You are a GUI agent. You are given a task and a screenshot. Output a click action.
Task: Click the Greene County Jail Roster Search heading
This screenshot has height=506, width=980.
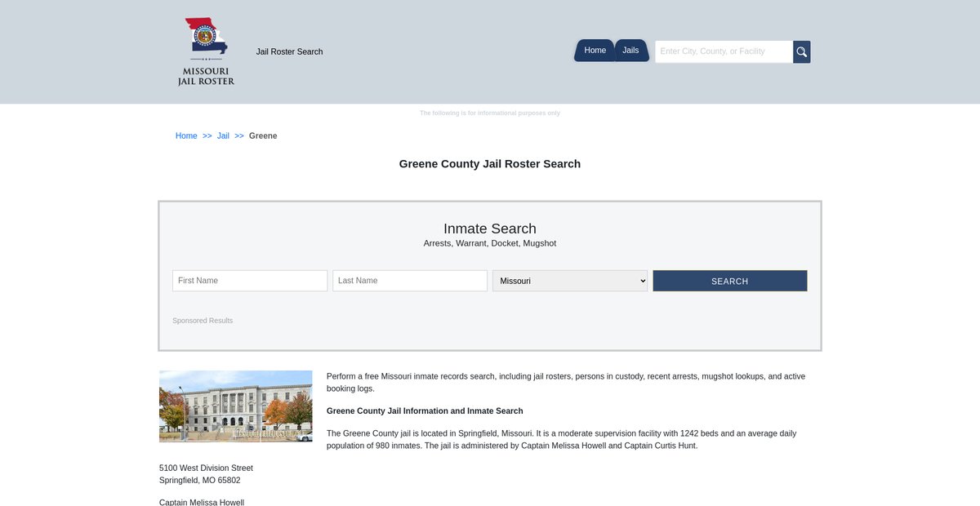490,164
